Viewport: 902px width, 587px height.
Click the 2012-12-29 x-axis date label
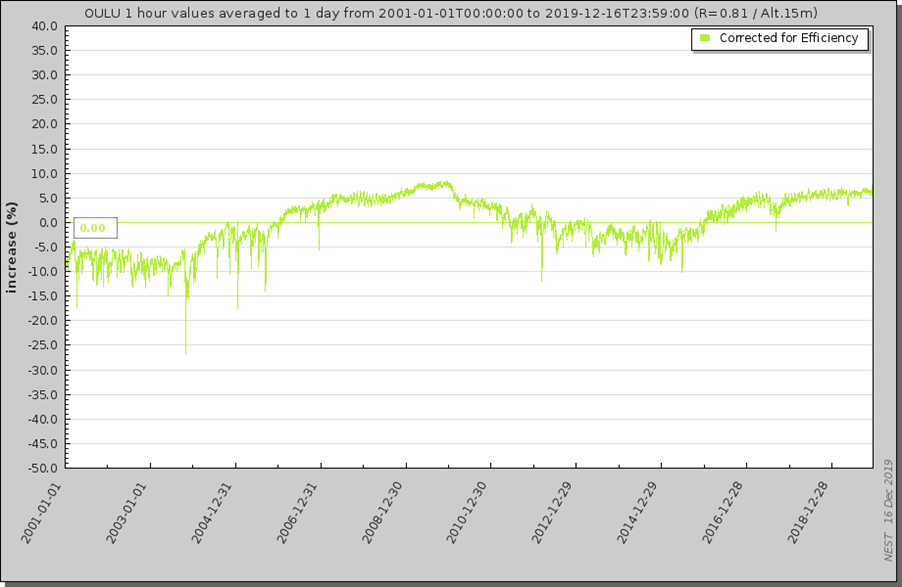click(x=552, y=513)
